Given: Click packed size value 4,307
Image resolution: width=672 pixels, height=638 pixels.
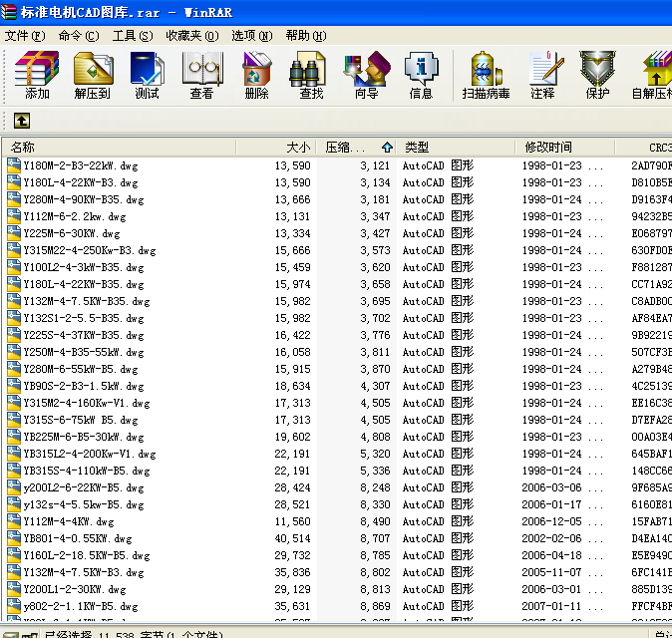Looking at the screenshot, I should point(375,386).
